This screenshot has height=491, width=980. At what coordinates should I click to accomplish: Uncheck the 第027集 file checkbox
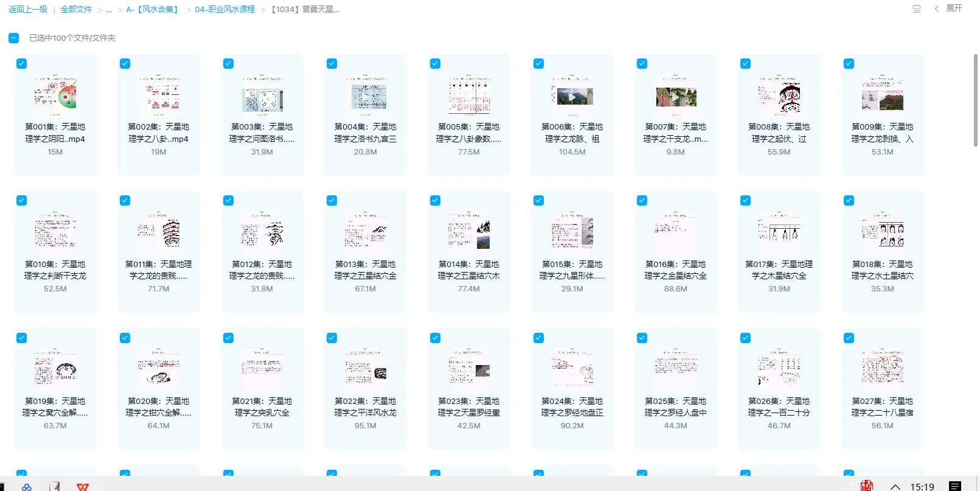pyautogui.click(x=849, y=338)
